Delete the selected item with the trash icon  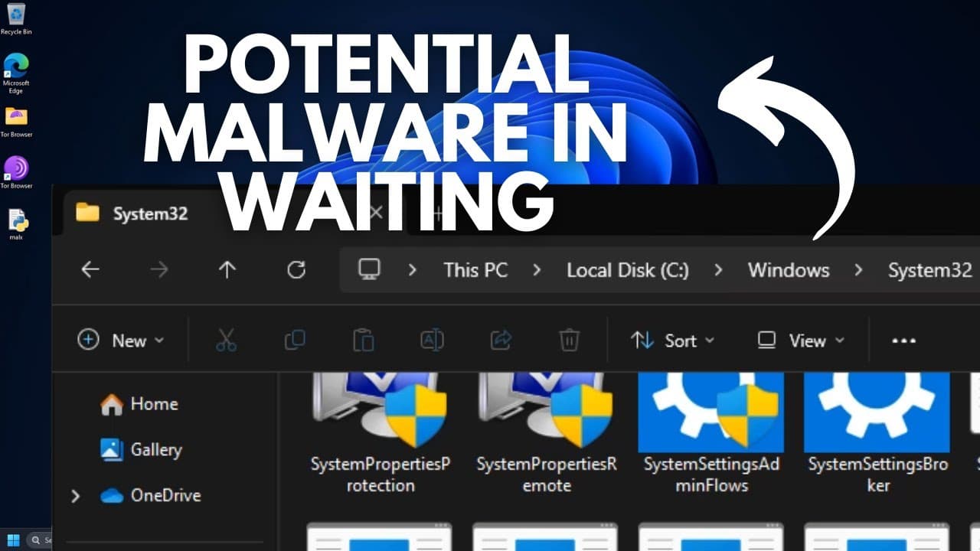(569, 341)
